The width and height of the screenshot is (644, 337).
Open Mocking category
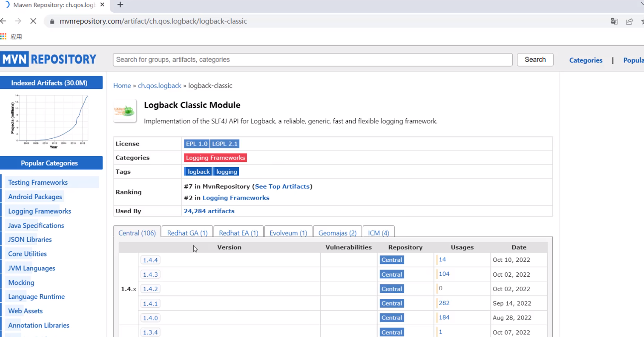tap(21, 283)
